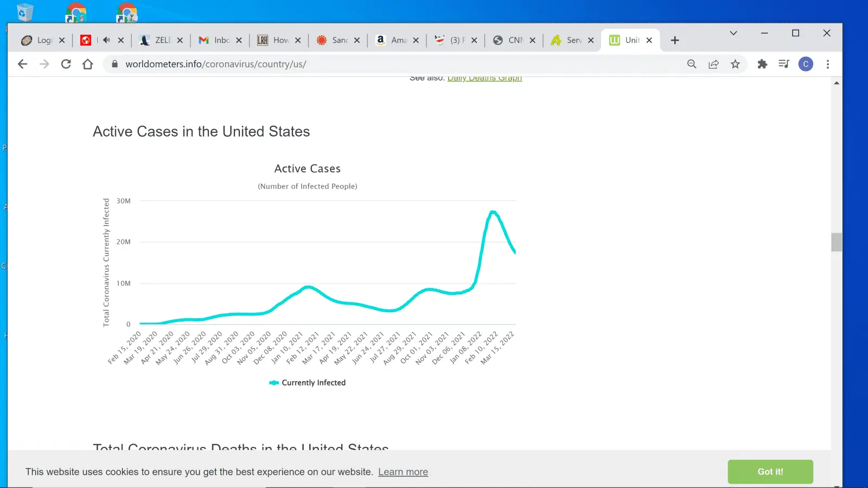Go to browser home page
Image resolution: width=868 pixels, height=488 pixels.
point(88,64)
